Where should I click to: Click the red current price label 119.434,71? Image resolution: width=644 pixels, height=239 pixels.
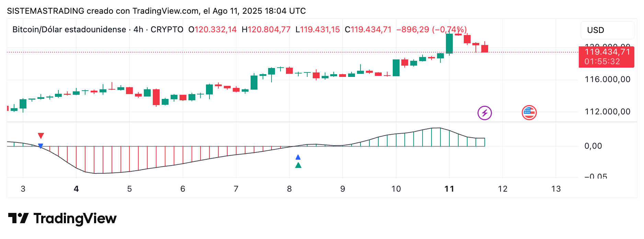click(x=607, y=52)
